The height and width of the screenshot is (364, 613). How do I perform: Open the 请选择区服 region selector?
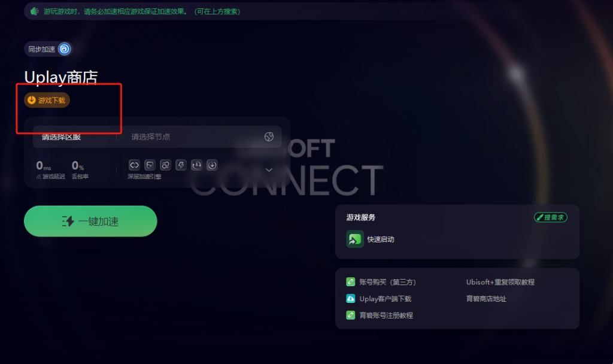coord(62,137)
